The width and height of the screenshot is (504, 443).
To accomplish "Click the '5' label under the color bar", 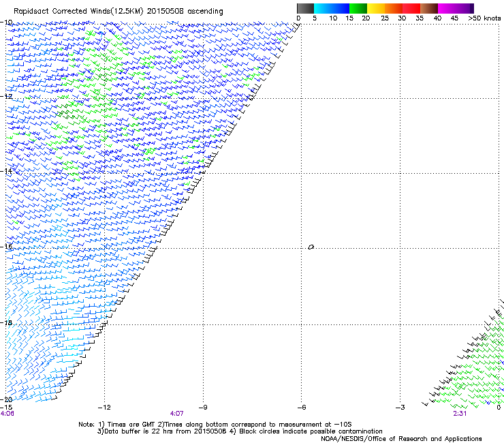I will tap(315, 18).
